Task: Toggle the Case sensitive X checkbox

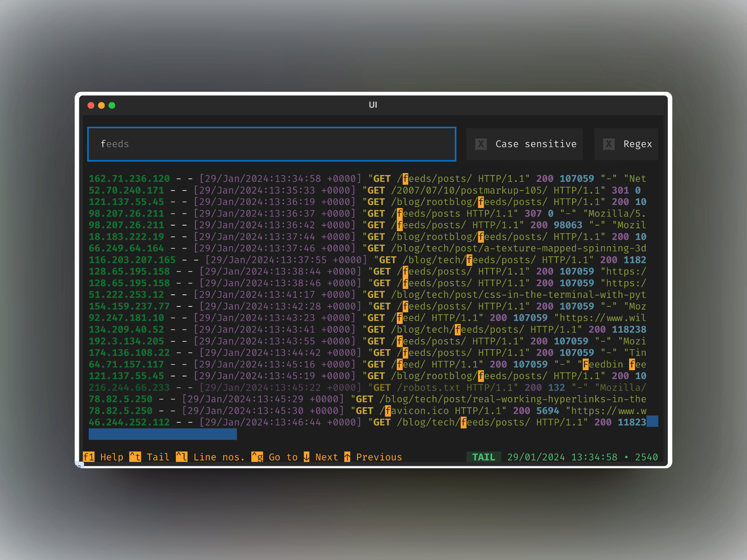Action: tap(481, 144)
